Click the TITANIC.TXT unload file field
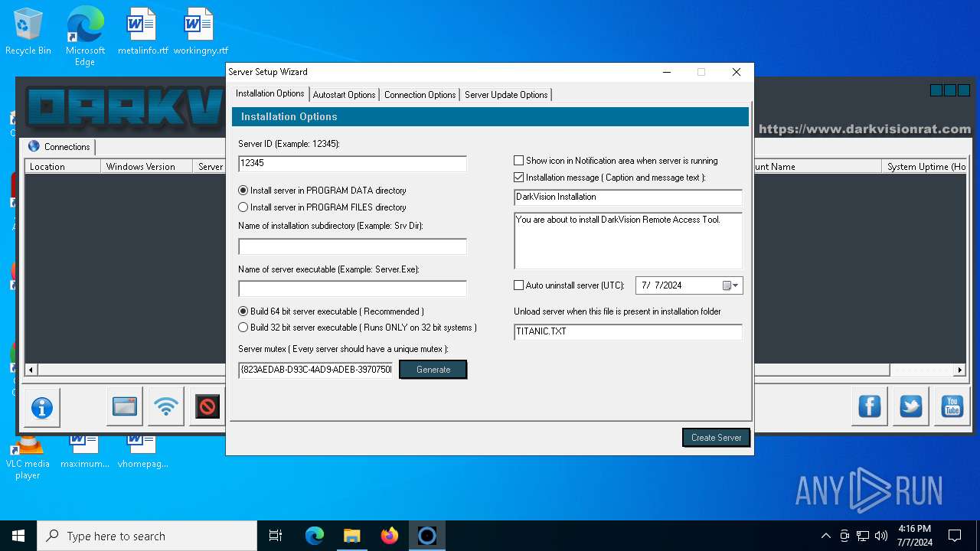The height and width of the screenshot is (551, 980). click(x=628, y=332)
